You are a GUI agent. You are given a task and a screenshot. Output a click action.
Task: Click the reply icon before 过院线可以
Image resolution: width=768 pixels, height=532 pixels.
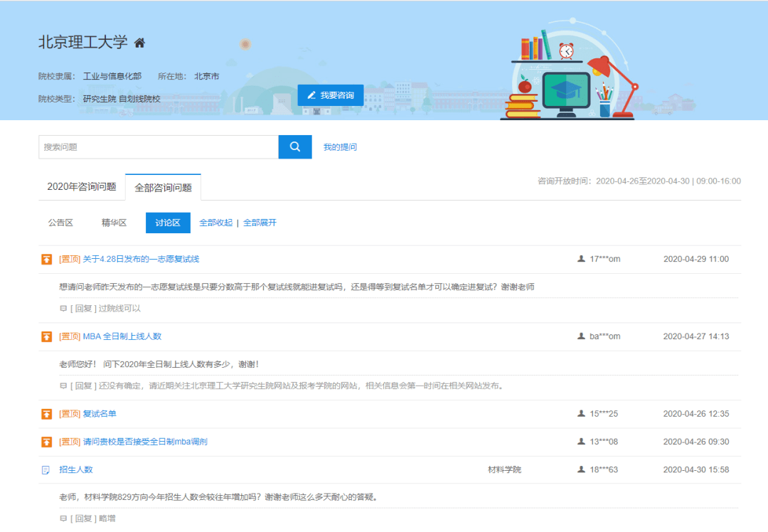coord(63,309)
